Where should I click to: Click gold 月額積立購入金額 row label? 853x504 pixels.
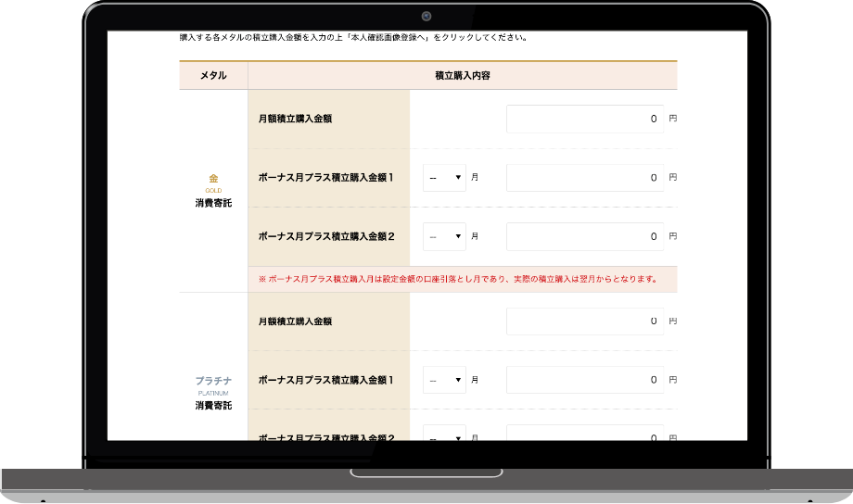[x=295, y=119]
